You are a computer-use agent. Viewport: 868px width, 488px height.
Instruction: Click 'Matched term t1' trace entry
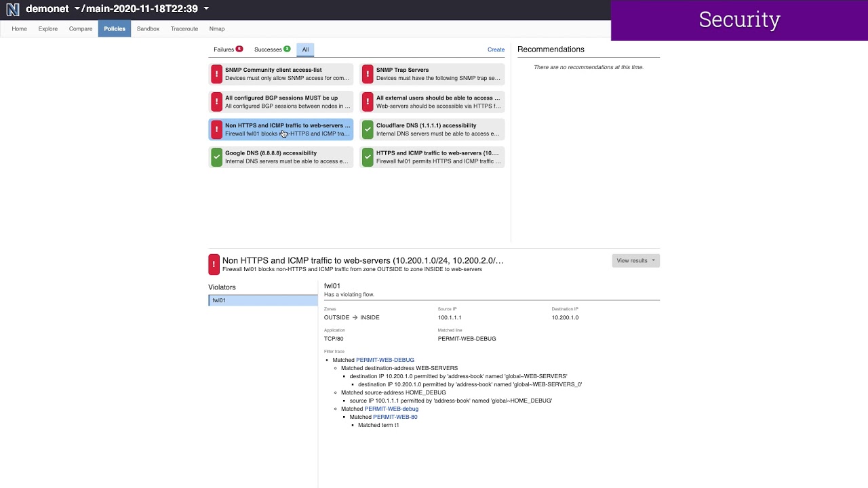click(378, 425)
